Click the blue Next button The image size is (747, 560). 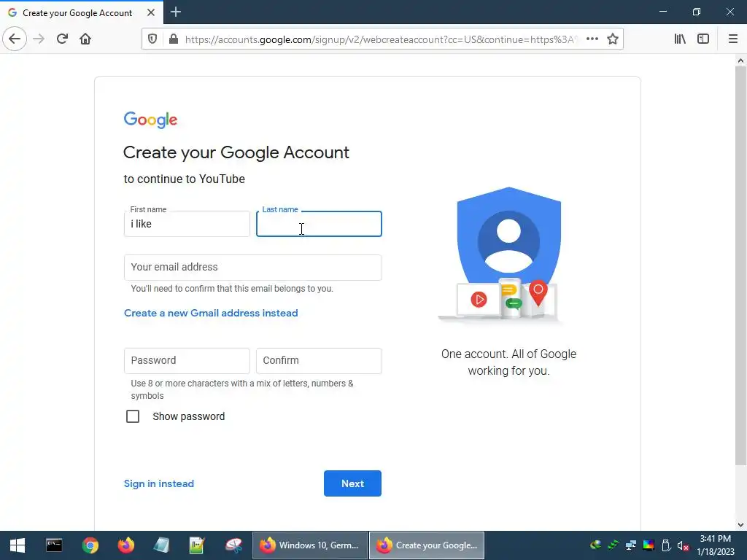(x=352, y=483)
